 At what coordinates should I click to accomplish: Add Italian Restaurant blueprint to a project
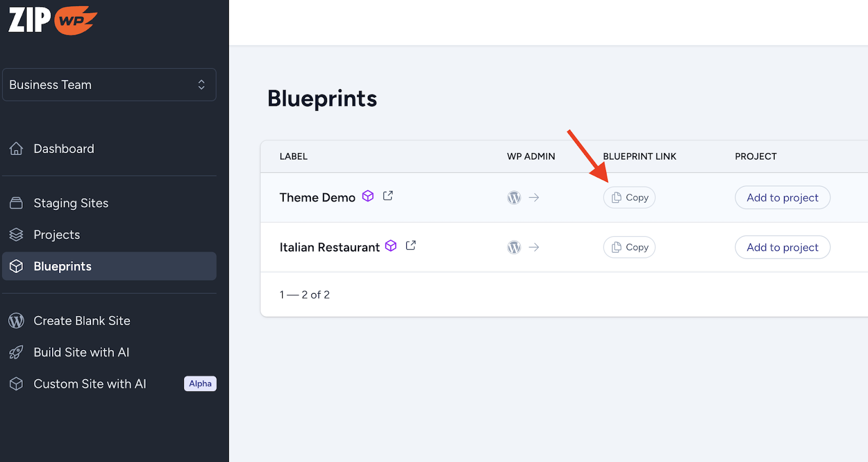pos(782,247)
